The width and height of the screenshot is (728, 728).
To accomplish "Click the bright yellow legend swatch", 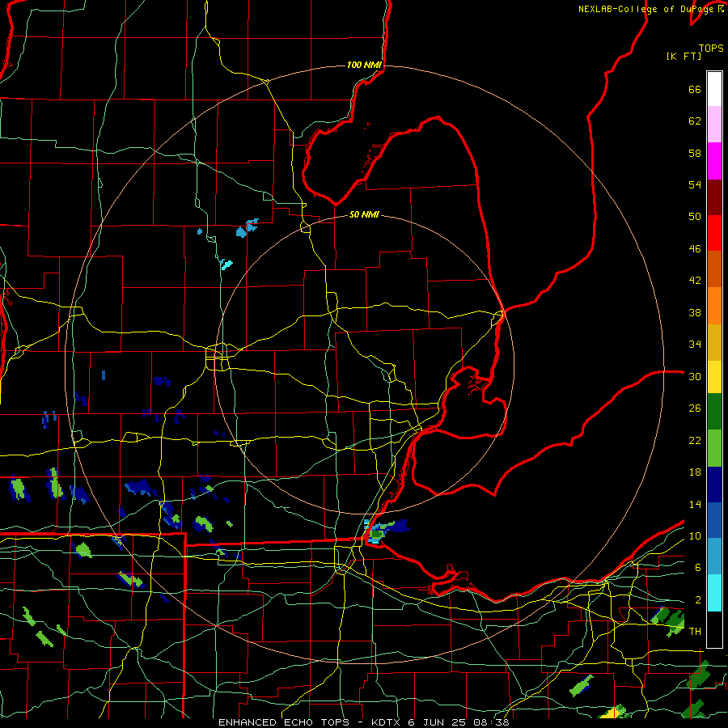I will 714,377.
